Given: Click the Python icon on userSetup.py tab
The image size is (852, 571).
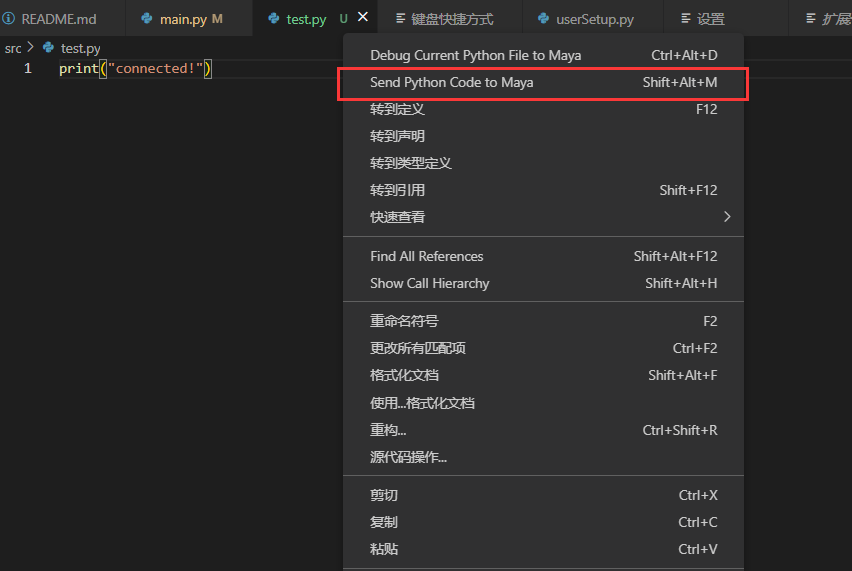Looking at the screenshot, I should [x=543, y=18].
